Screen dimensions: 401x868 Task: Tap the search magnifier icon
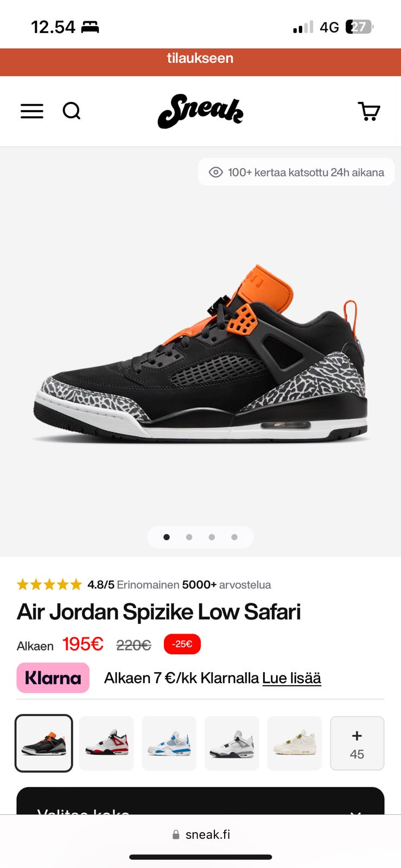(x=72, y=111)
